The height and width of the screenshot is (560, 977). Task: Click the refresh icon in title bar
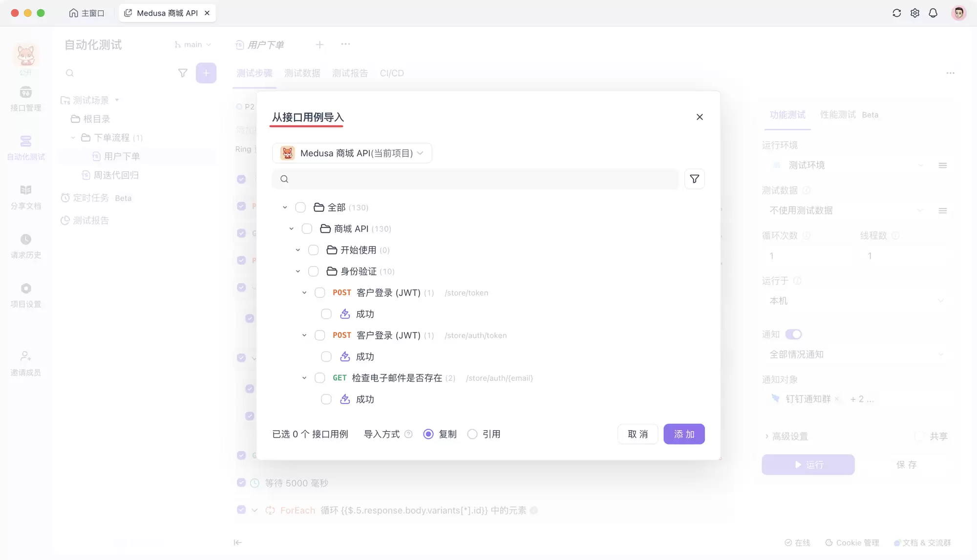coord(896,13)
